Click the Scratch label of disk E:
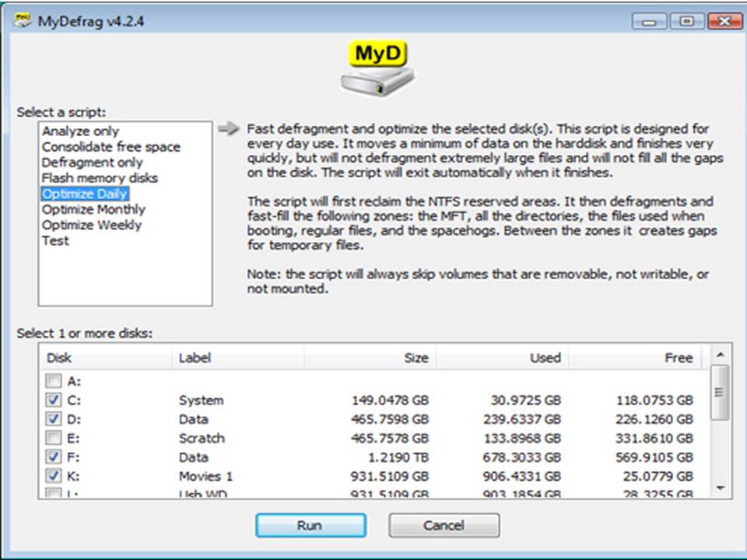The height and width of the screenshot is (560, 747). 202,438
